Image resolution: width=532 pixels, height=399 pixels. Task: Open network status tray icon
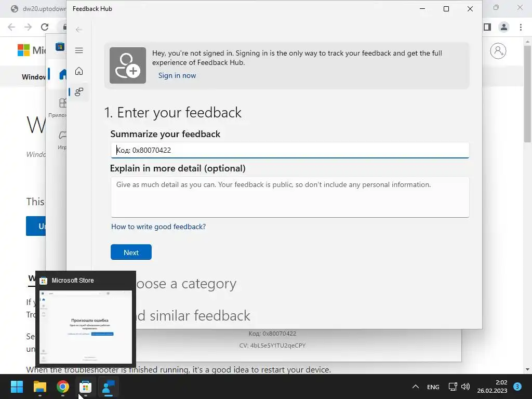coord(453,387)
